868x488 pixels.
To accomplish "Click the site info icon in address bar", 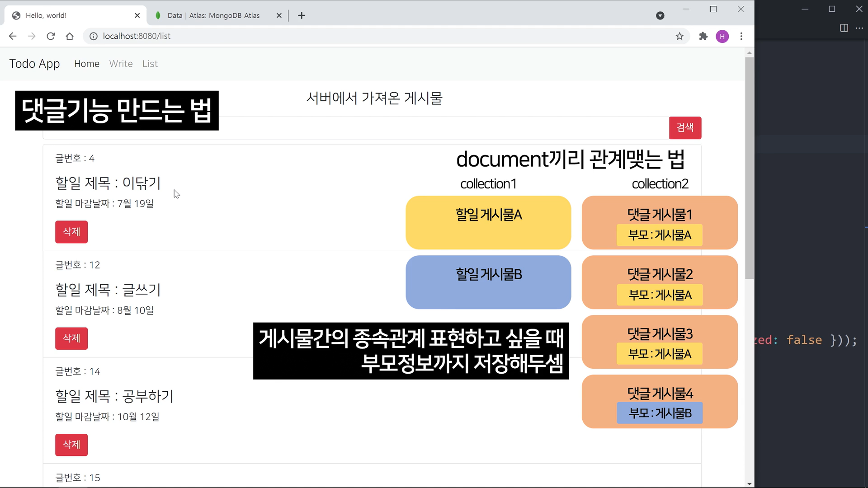I will pos(93,36).
